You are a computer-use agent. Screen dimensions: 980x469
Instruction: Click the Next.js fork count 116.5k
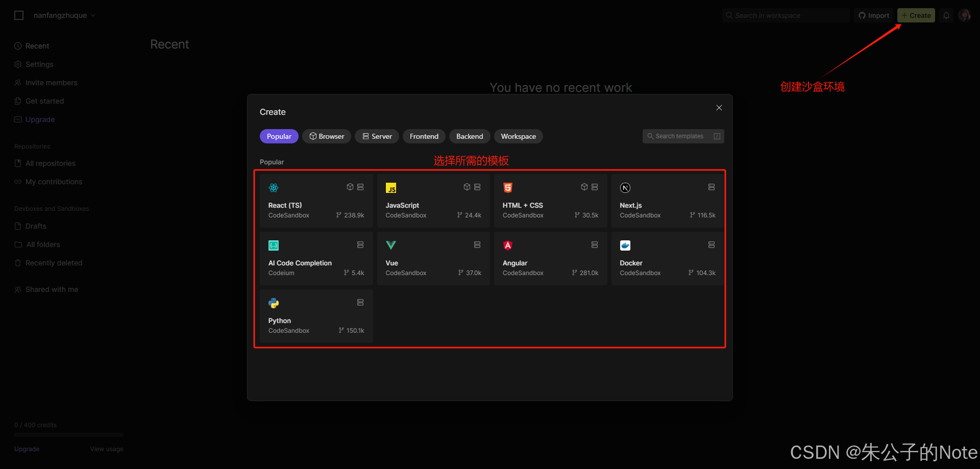click(x=706, y=215)
